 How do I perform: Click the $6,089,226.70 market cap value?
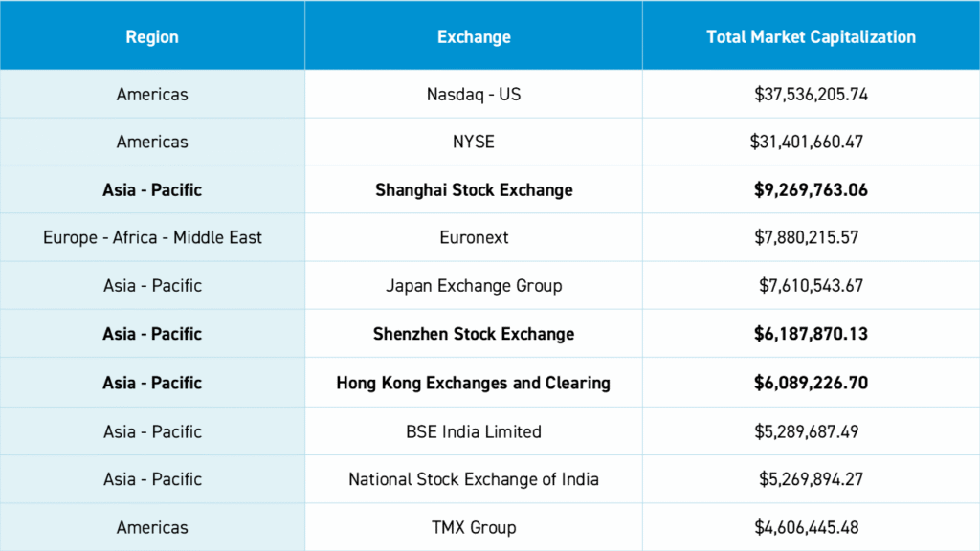click(x=811, y=383)
